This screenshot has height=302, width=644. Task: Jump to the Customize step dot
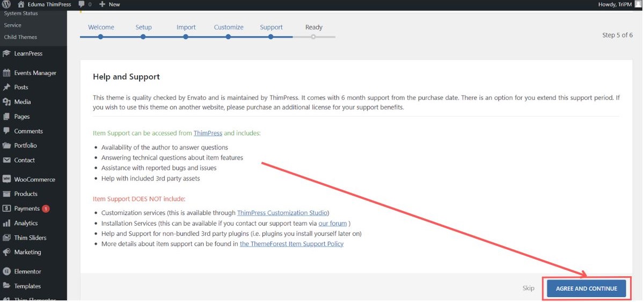point(228,37)
